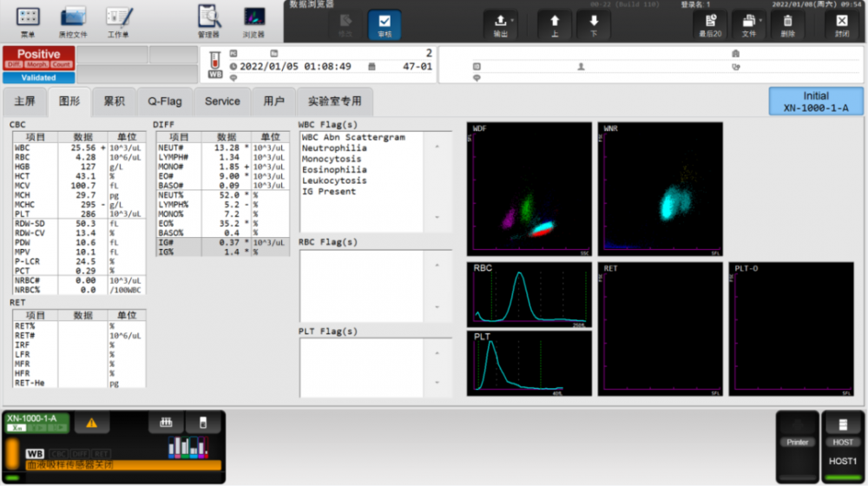
Task: Open the 输出 output dropdown
Action: [x=501, y=23]
